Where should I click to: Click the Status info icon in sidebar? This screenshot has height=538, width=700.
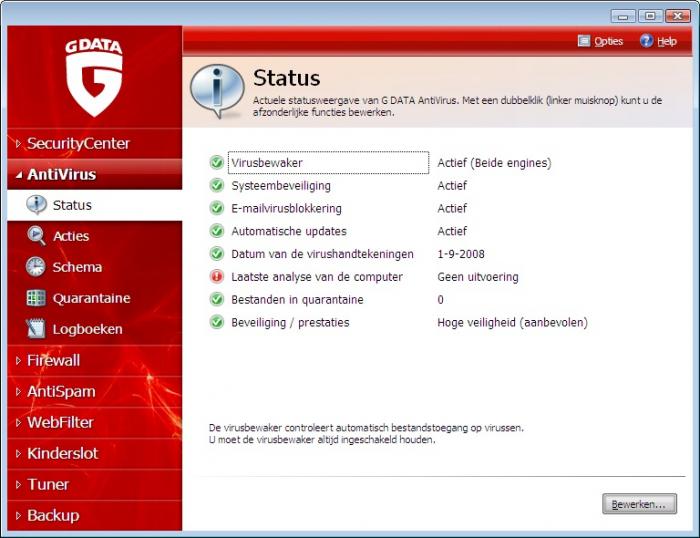36,205
